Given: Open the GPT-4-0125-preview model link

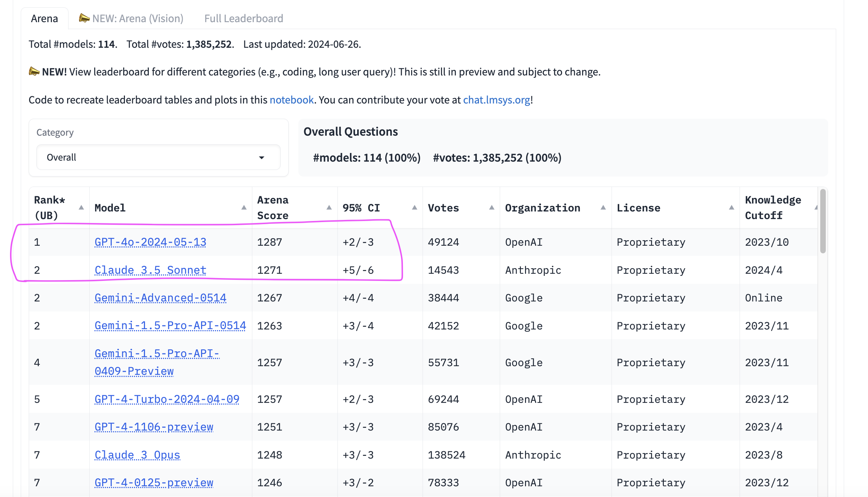Looking at the screenshot, I should 154,483.
